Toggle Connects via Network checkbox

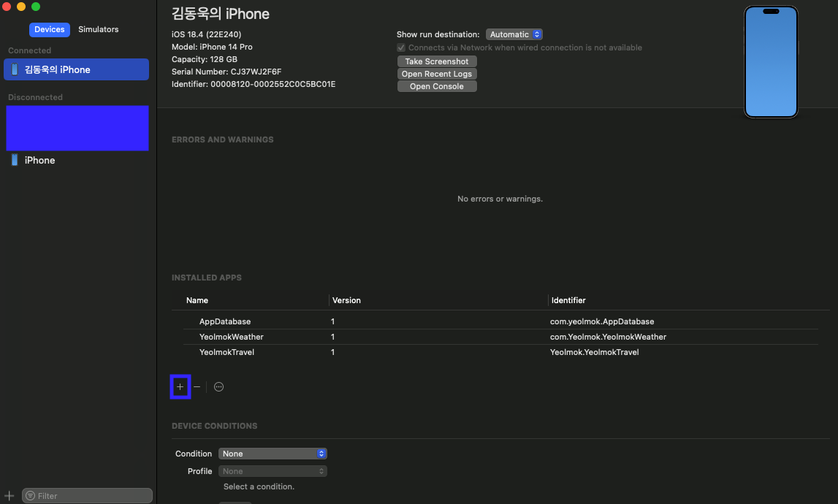401,47
